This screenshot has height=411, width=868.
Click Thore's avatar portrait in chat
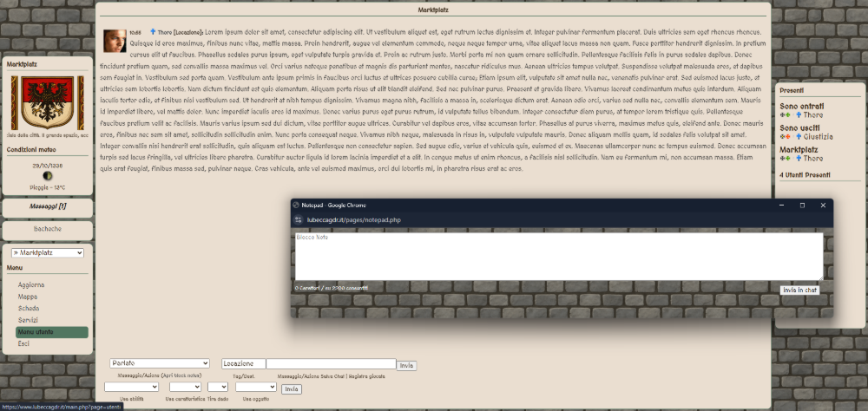coord(115,41)
